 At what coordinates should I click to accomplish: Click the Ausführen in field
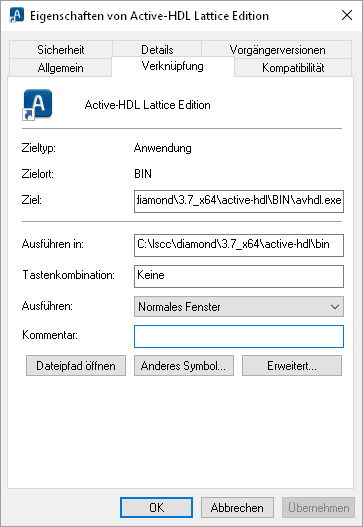pyautogui.click(x=239, y=245)
